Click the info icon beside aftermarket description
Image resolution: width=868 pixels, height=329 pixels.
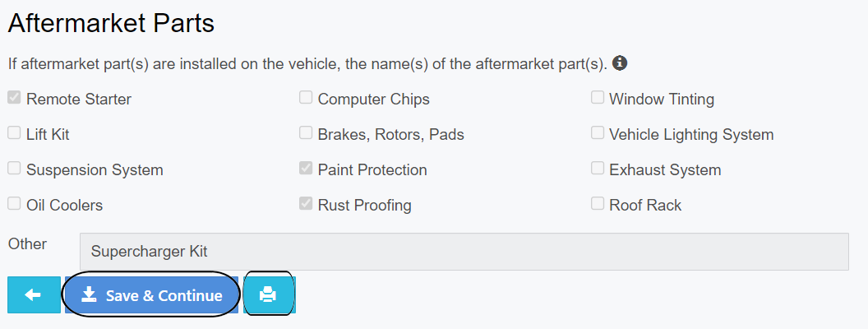click(621, 63)
